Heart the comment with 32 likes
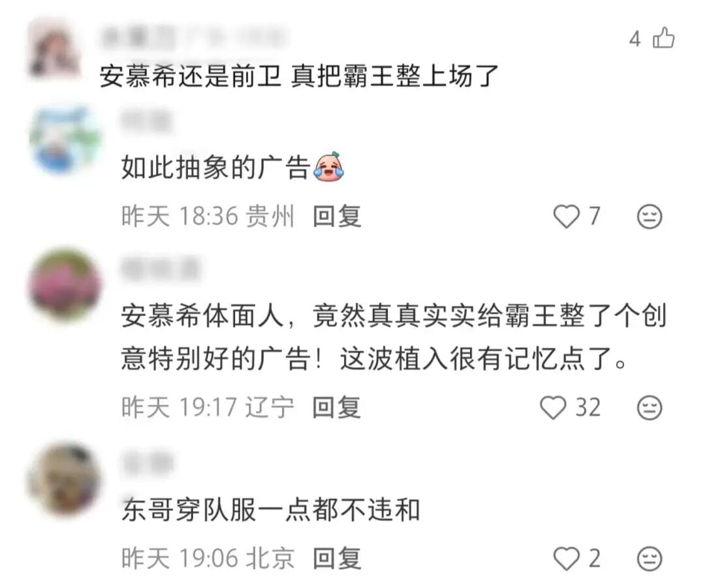 pyautogui.click(x=553, y=408)
